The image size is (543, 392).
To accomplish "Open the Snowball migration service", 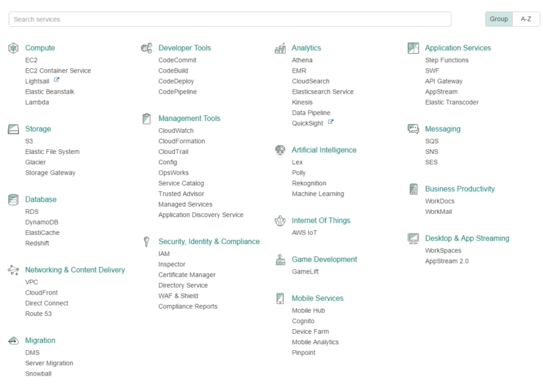I will coord(38,374).
